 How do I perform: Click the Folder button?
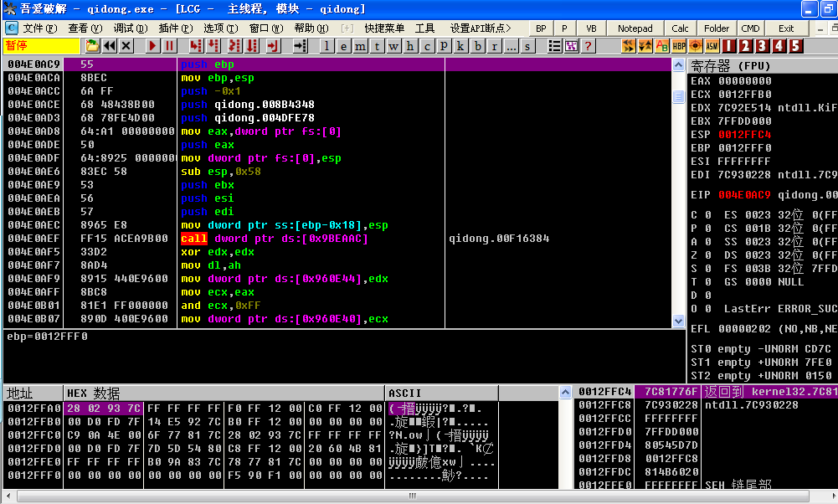[x=717, y=28]
